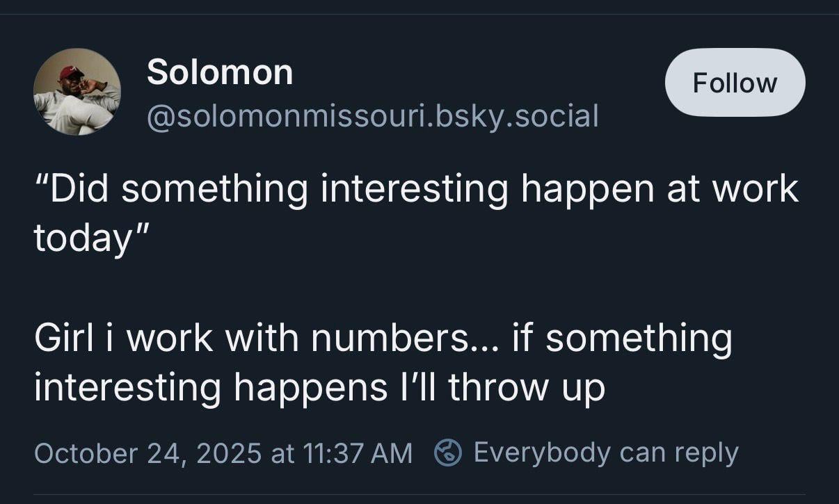Click the 11:37 AM time text

pyautogui.click(x=358, y=453)
